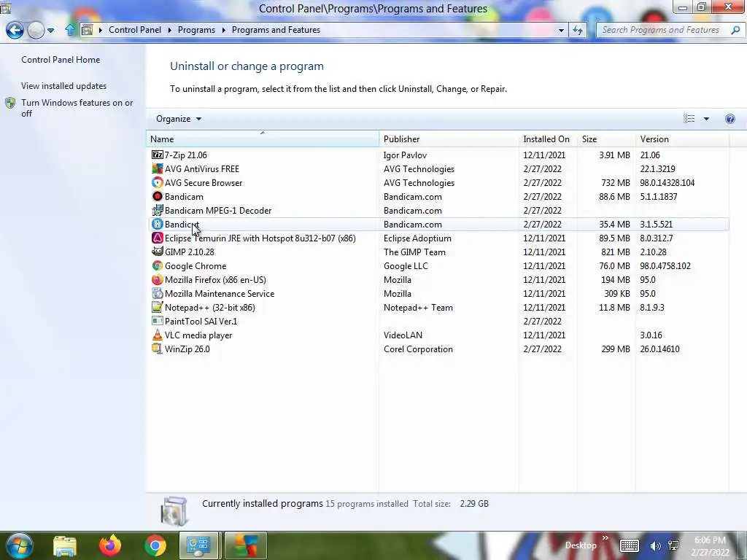Viewport: 747px width, 560px height.
Task: Select the Corel Corporation publisher cell
Action: pyautogui.click(x=418, y=349)
